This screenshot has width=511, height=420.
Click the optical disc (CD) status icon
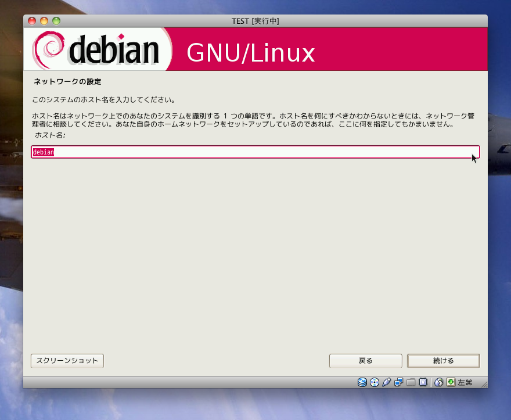point(375,382)
